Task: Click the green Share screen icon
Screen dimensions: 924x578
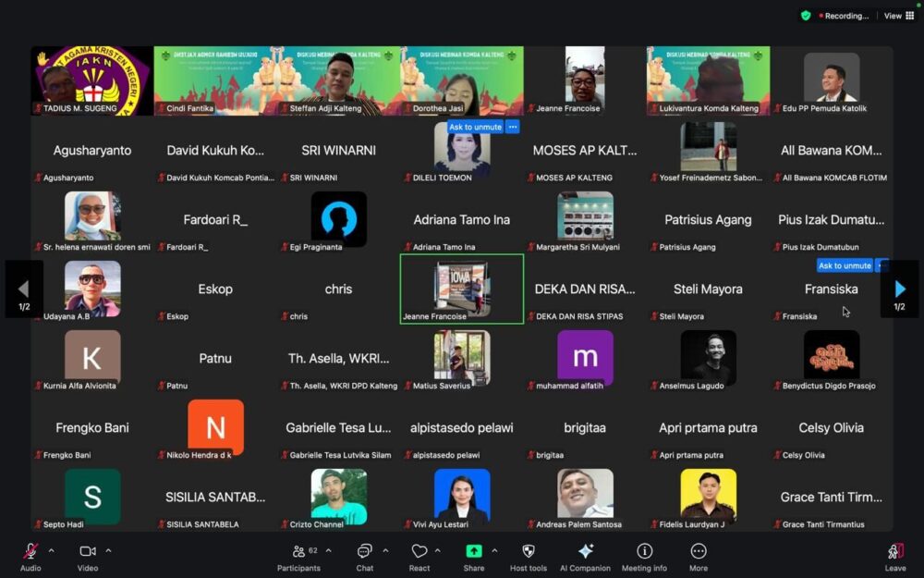Action: [473, 552]
